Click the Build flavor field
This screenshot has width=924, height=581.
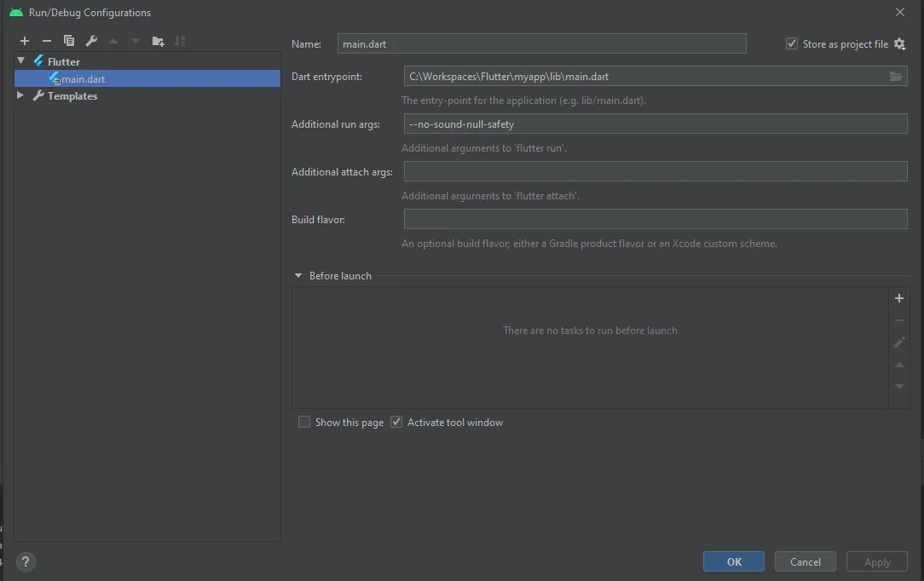point(655,220)
